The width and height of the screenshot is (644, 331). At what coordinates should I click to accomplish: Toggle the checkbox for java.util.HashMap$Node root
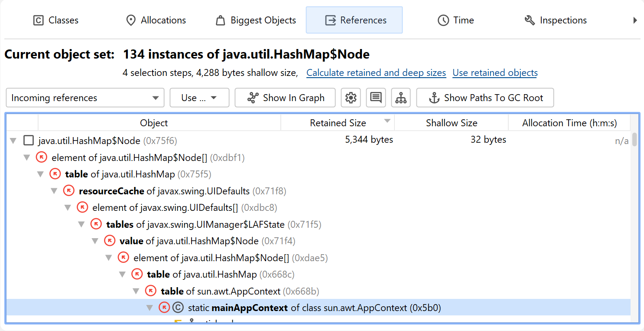pos(29,141)
